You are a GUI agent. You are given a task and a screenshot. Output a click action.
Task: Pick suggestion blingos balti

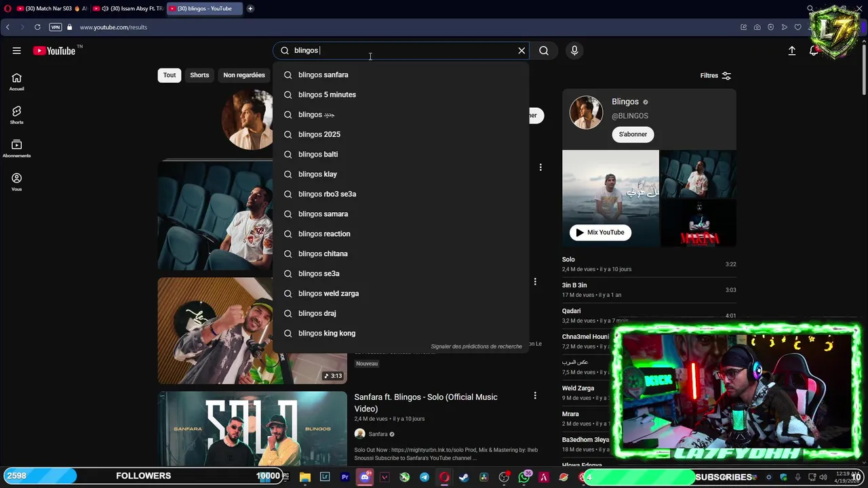tap(401, 155)
